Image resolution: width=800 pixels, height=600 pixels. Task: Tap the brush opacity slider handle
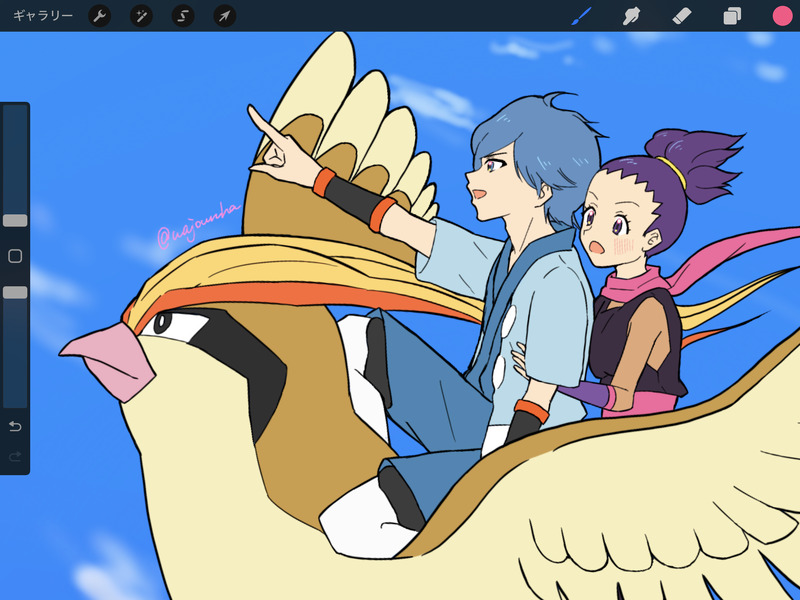tap(15, 292)
